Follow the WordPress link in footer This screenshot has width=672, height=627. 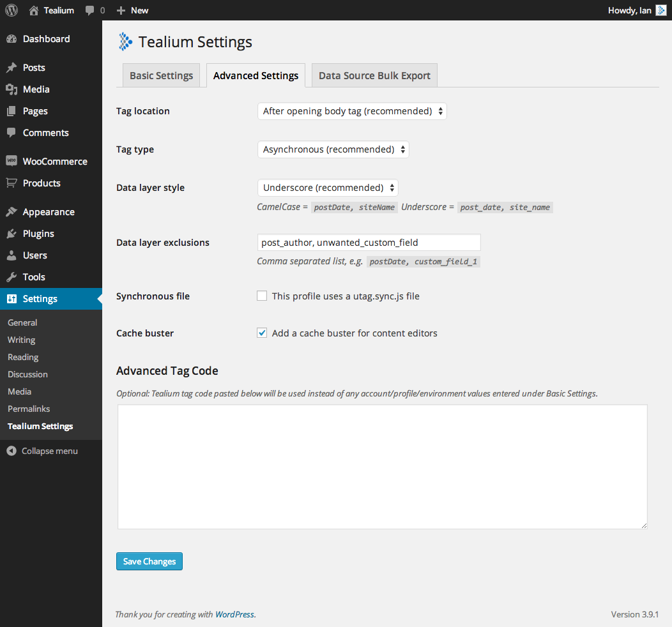tap(234, 614)
